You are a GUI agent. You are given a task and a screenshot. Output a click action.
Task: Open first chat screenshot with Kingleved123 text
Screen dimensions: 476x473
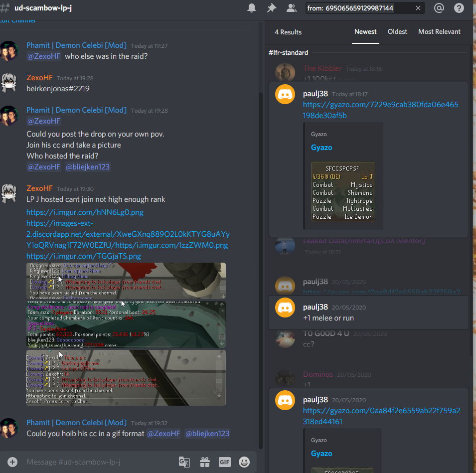pyautogui.click(x=126, y=281)
